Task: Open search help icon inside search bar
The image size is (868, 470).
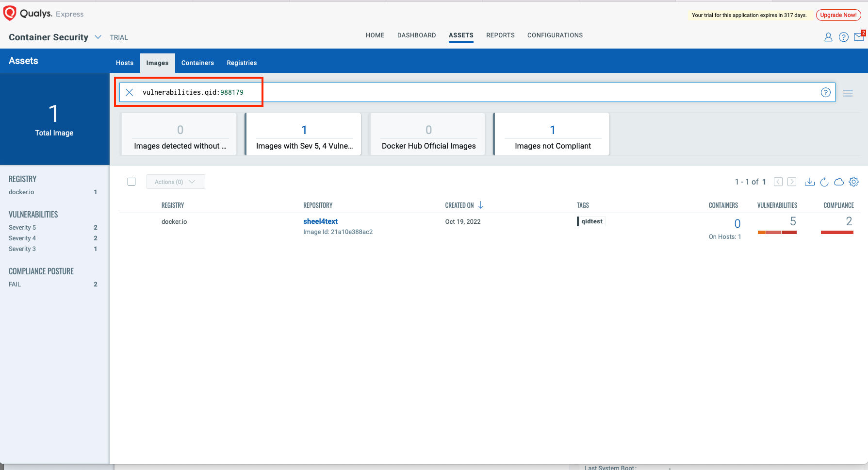Action: (x=825, y=92)
